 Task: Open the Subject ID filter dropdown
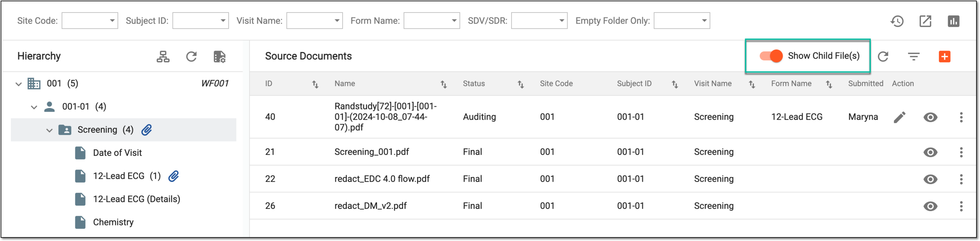[x=201, y=21]
